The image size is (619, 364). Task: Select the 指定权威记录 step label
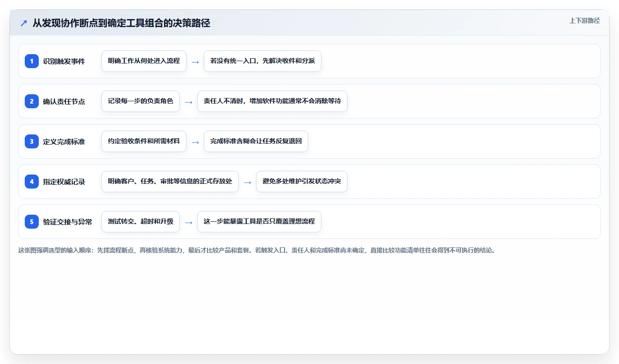(x=64, y=182)
